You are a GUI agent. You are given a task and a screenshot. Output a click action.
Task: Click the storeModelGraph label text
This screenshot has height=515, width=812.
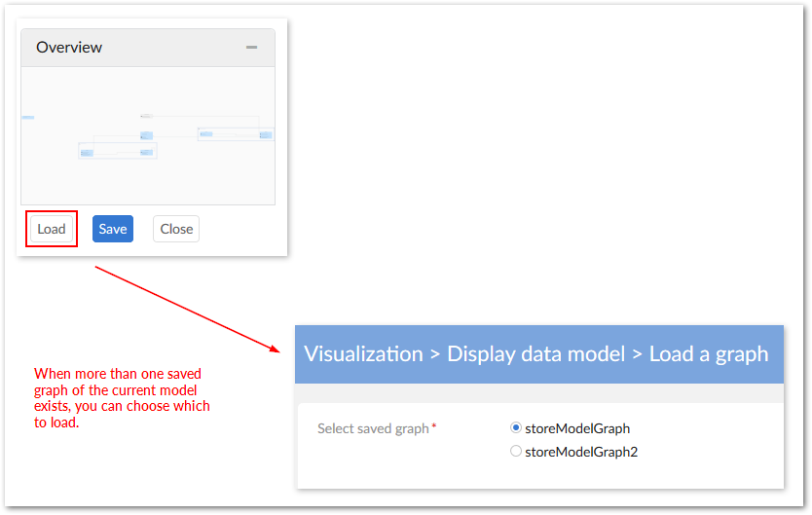577,428
